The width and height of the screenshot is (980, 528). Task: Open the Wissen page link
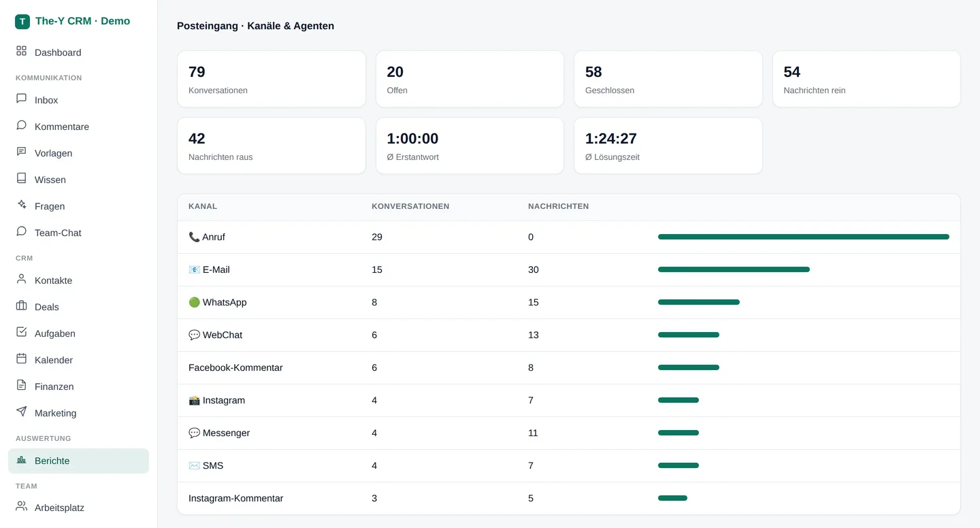coord(78,180)
